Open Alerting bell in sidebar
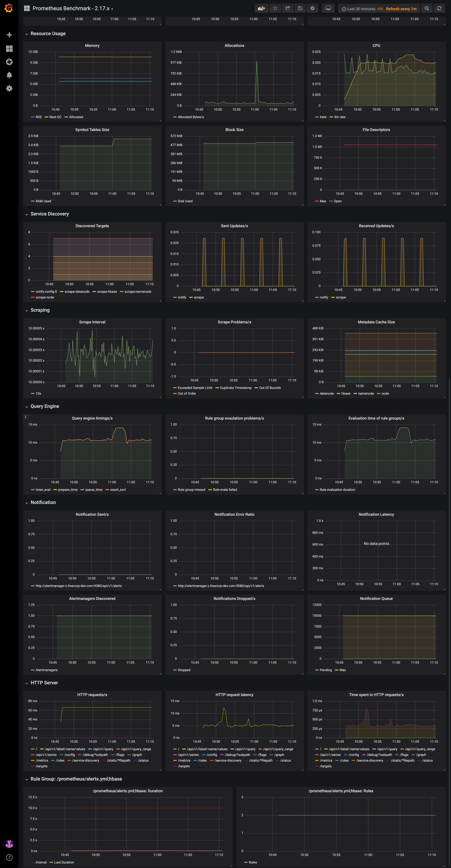This screenshot has width=451, height=868. tap(9, 75)
